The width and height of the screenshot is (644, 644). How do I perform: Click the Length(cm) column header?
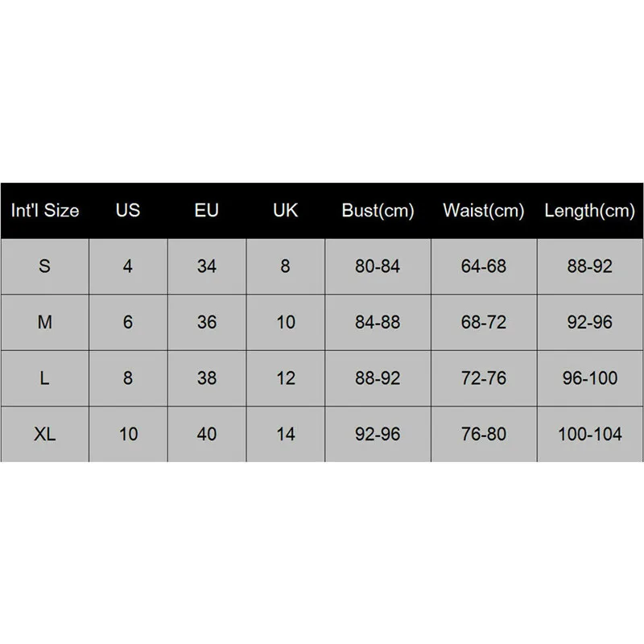tap(590, 211)
